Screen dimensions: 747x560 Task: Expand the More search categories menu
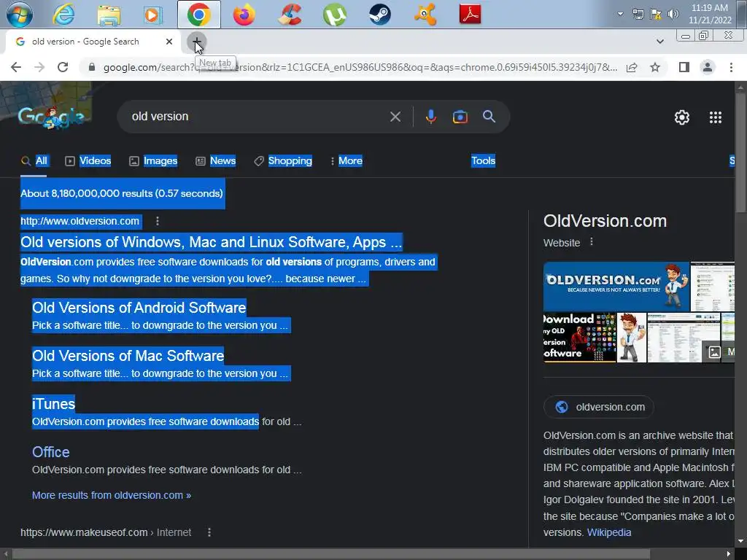coord(347,161)
